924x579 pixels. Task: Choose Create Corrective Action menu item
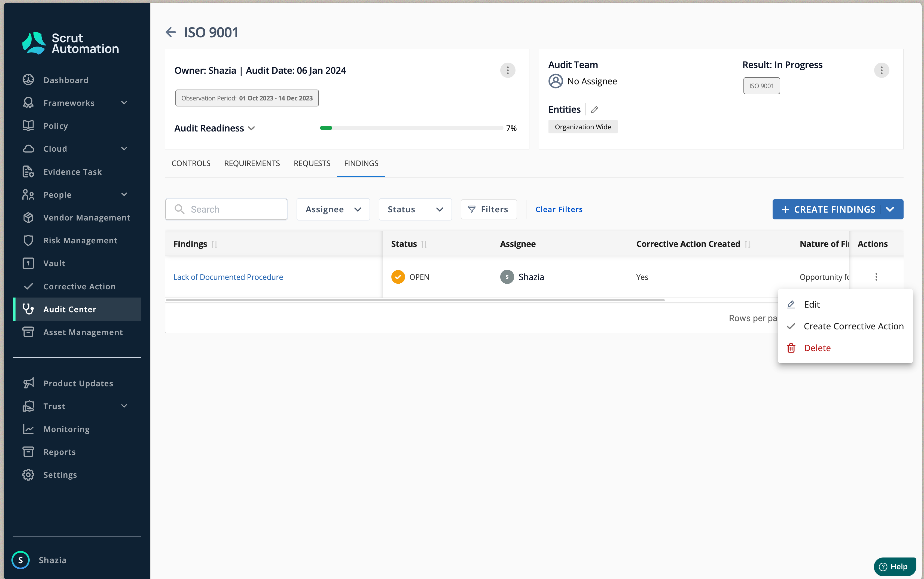click(x=845, y=326)
